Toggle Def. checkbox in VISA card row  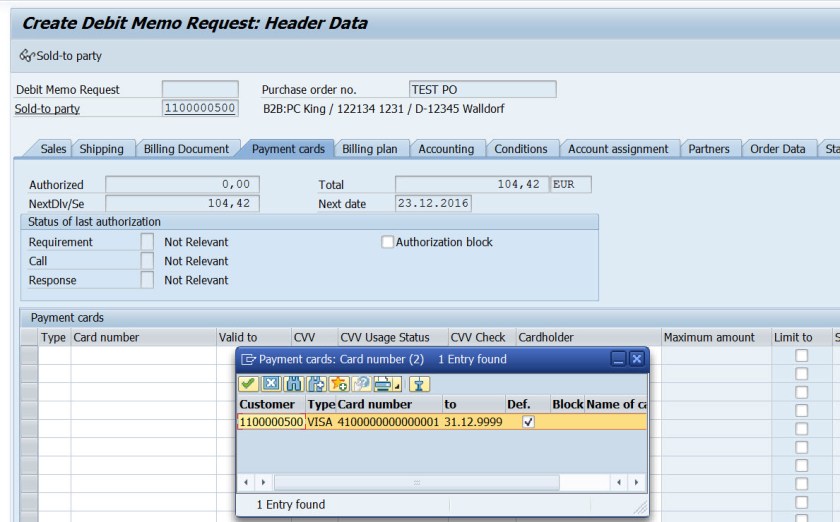[x=528, y=422]
